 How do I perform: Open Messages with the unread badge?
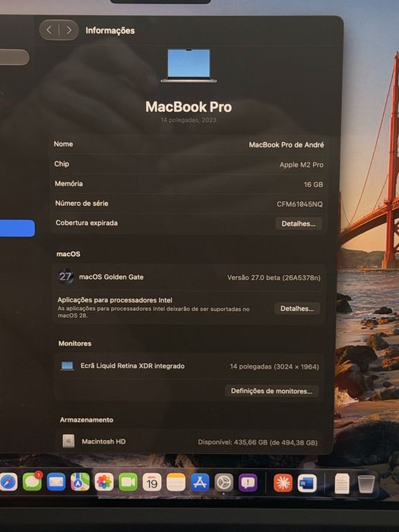click(x=32, y=482)
